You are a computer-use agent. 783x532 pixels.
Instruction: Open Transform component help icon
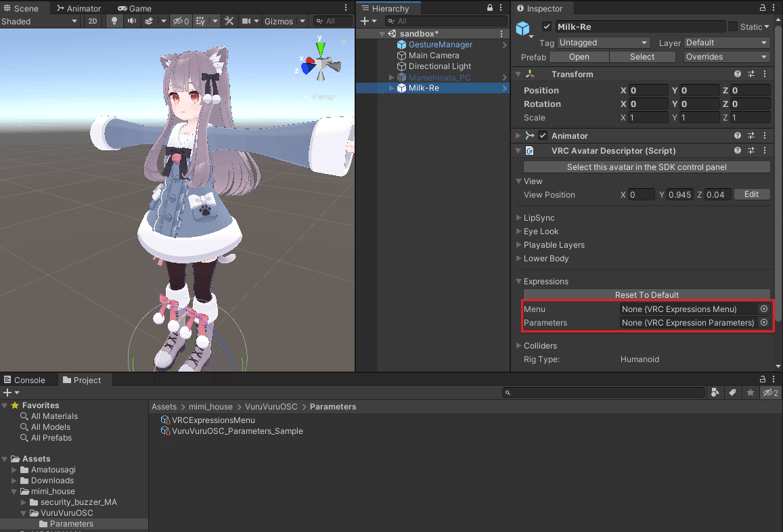pyautogui.click(x=738, y=74)
